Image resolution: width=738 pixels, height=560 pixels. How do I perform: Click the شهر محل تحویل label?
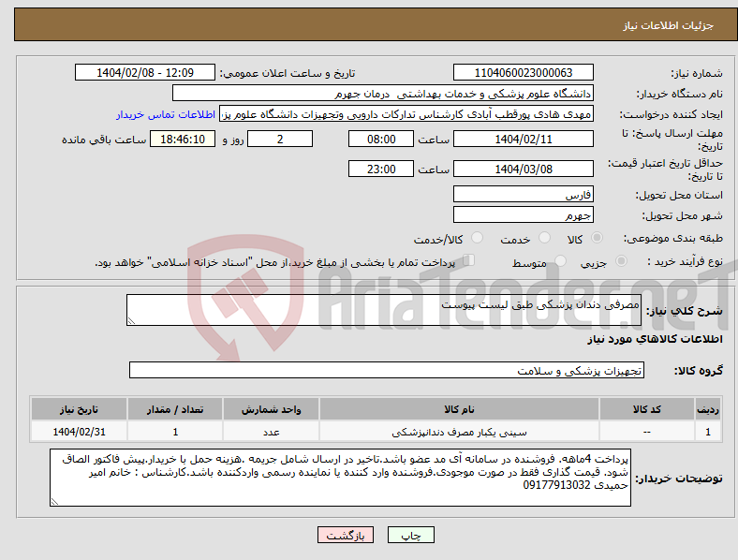(683, 215)
